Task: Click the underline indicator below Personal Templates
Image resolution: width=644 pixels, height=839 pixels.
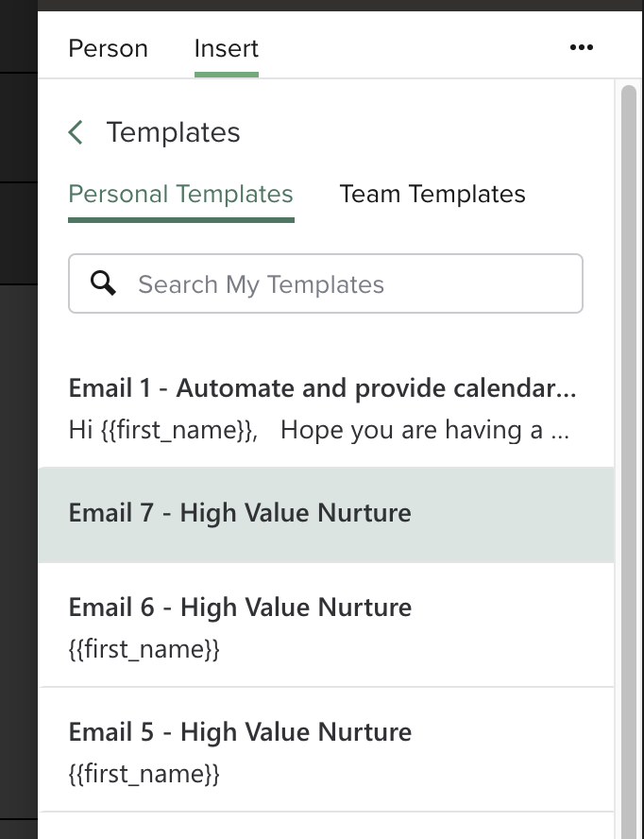Action: click(x=180, y=219)
